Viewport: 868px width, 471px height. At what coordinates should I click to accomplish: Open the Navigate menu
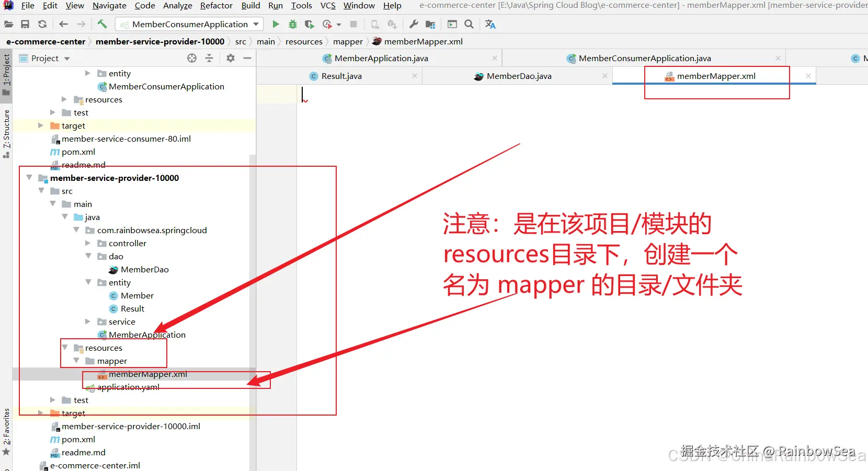(x=109, y=5)
